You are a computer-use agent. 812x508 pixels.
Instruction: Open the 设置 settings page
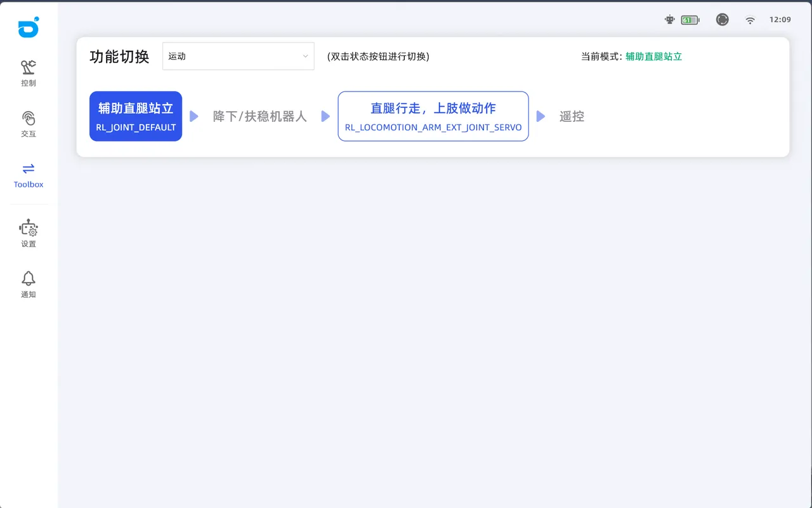29,233
